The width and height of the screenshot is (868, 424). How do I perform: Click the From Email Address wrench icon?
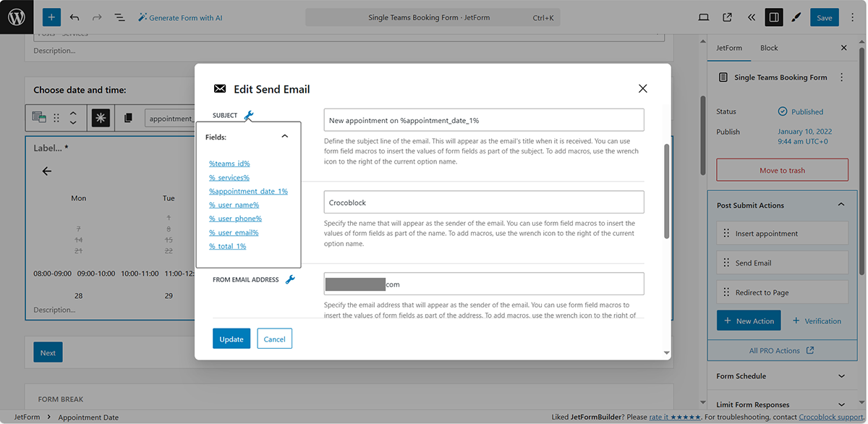point(290,279)
